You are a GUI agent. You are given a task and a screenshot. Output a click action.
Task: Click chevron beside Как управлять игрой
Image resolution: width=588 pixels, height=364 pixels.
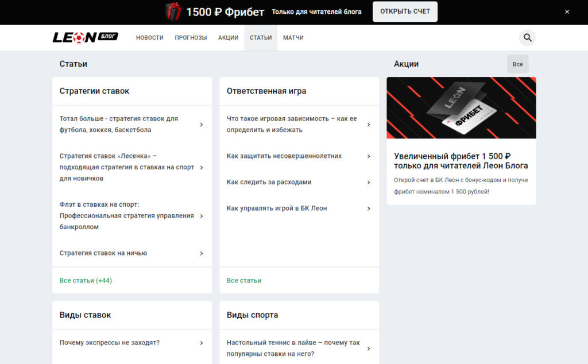[369, 208]
